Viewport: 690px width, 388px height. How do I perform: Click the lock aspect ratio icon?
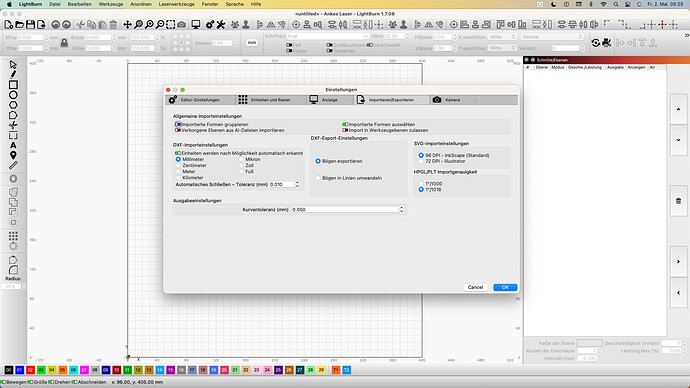tap(64, 43)
